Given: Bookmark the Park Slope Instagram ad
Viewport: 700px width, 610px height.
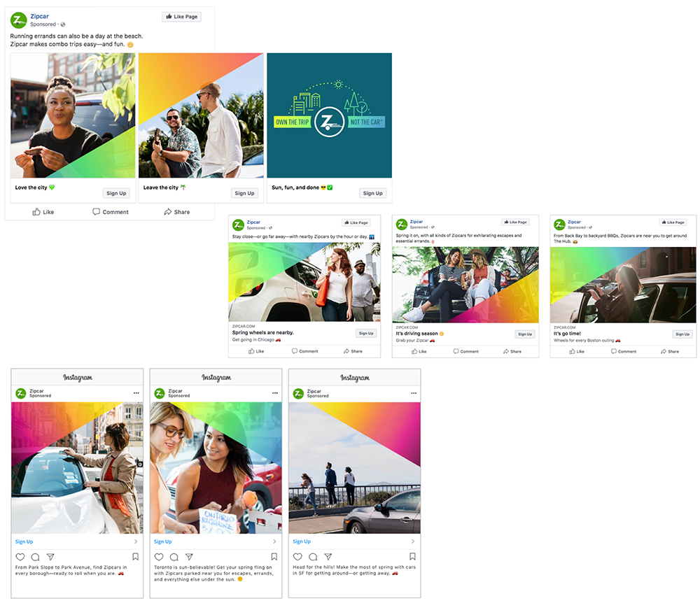Looking at the screenshot, I should click(x=135, y=557).
